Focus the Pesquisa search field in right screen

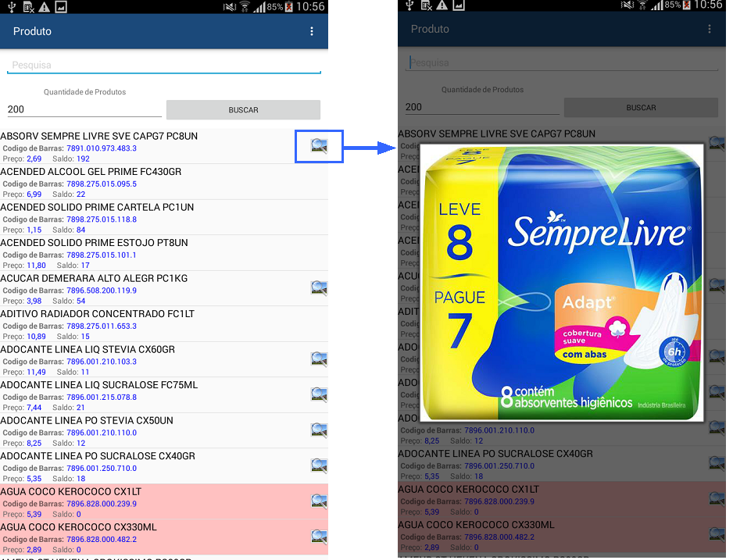tap(561, 62)
